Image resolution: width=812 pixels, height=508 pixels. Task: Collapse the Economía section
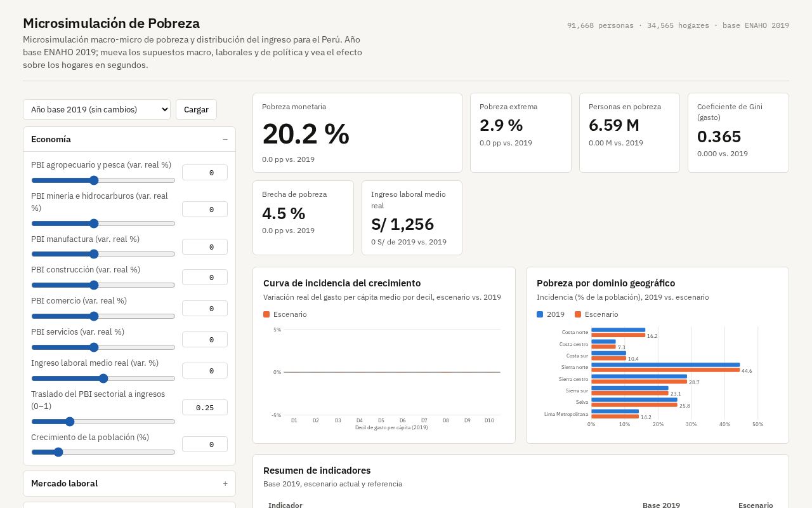pos(129,139)
